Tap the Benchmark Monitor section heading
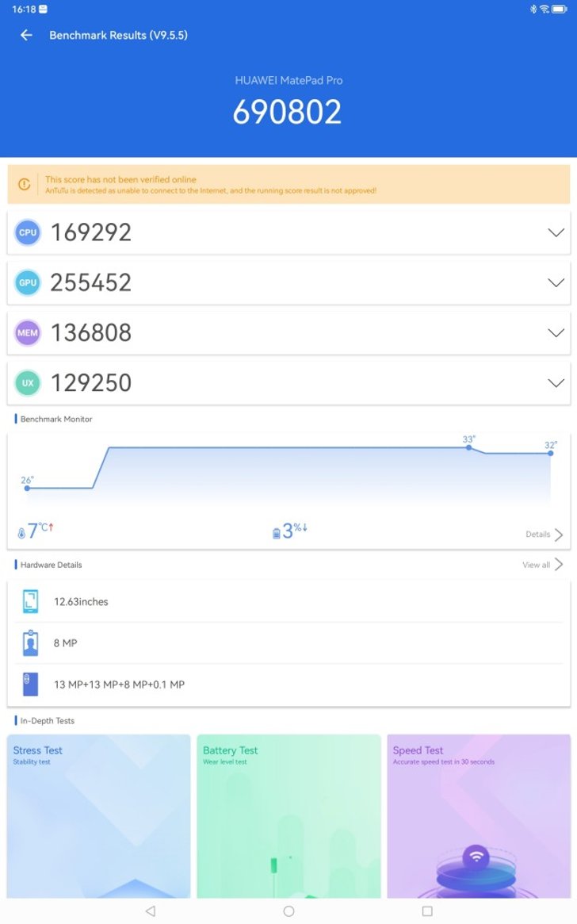 56,419
